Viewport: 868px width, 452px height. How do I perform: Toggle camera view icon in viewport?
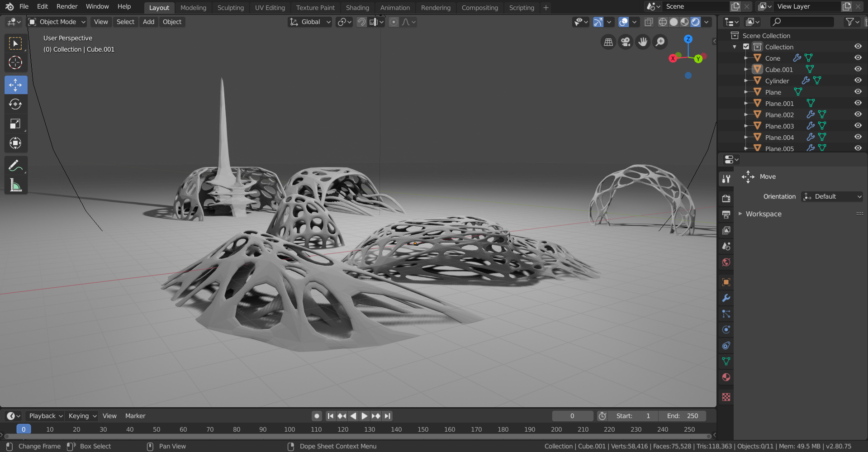pos(626,42)
